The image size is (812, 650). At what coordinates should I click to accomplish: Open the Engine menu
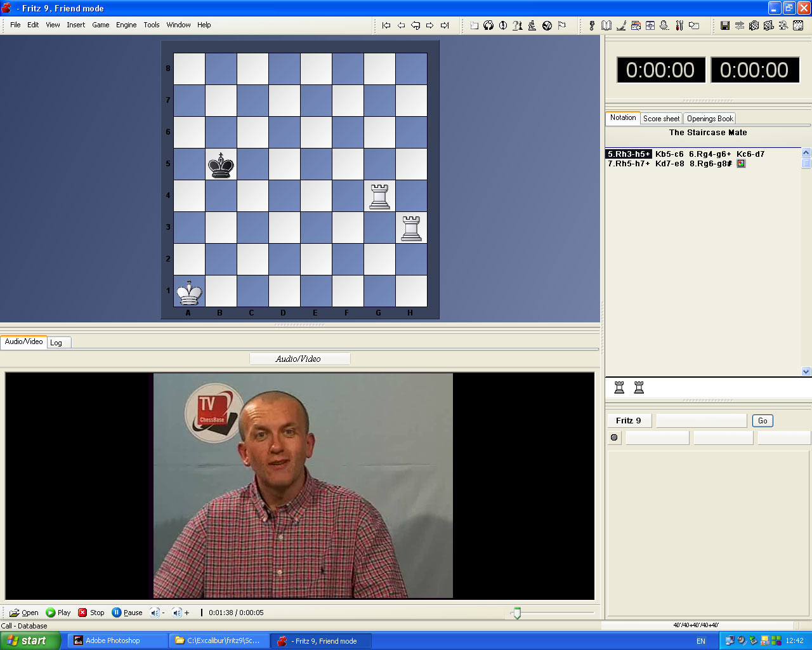(126, 25)
